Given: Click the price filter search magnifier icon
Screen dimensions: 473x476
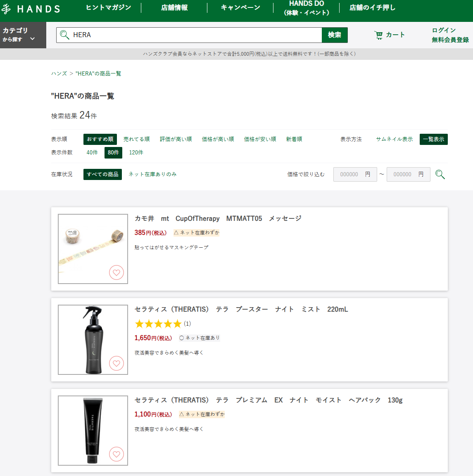Looking at the screenshot, I should [440, 175].
